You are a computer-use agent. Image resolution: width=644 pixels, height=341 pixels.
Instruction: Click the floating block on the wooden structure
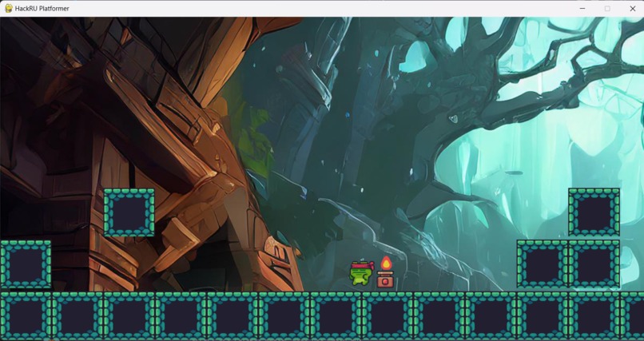pos(129,212)
